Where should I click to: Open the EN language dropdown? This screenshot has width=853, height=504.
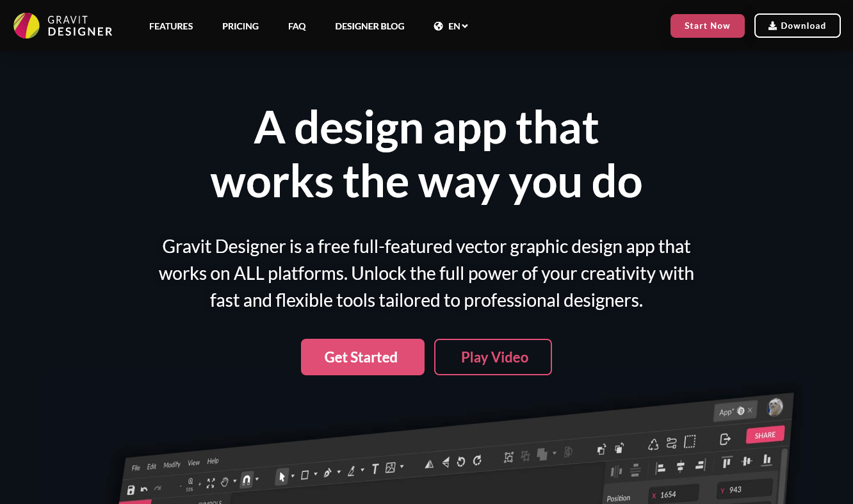(451, 26)
